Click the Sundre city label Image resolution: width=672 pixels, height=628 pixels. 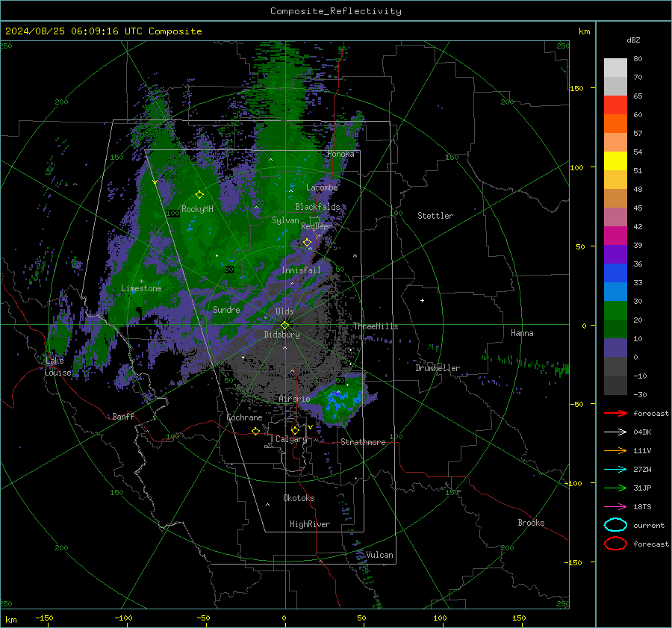point(226,309)
